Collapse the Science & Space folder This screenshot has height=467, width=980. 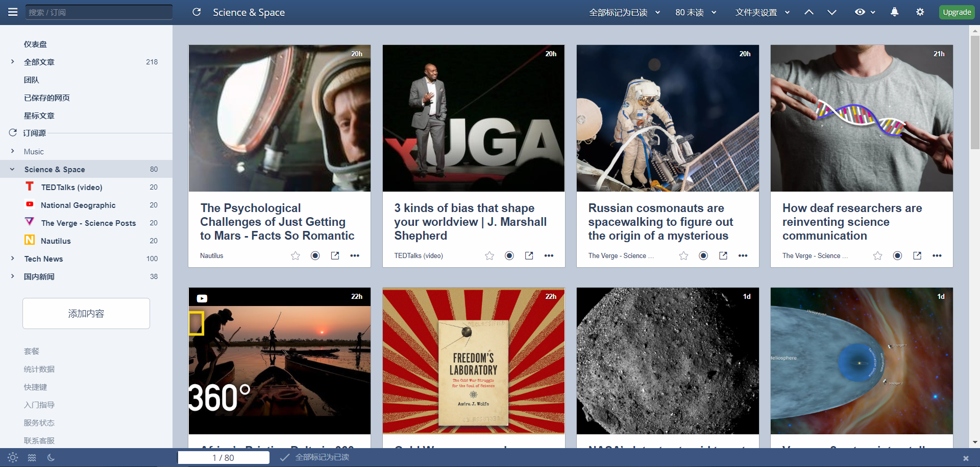coord(12,169)
